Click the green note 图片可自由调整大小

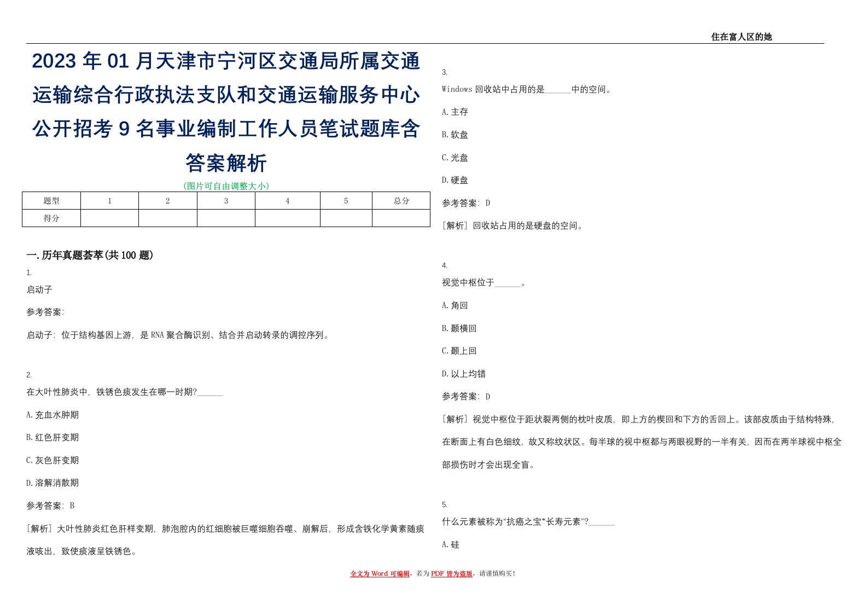tap(226, 186)
